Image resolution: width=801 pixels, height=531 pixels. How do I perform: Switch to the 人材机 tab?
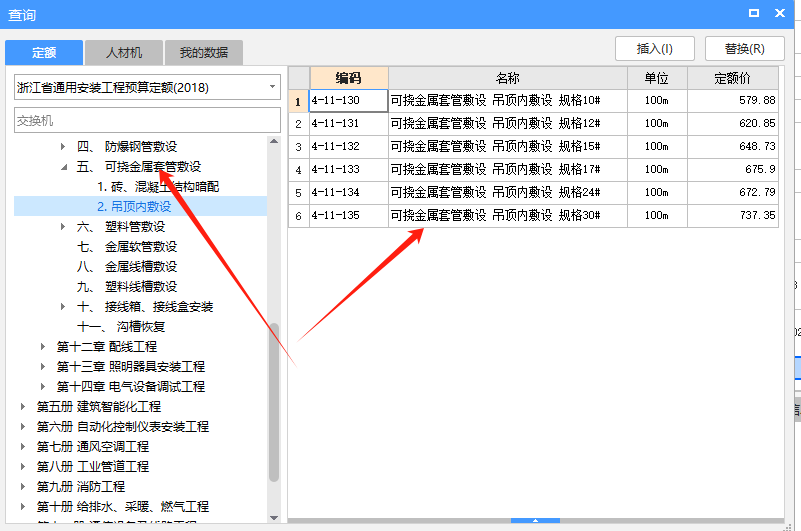pyautogui.click(x=124, y=53)
